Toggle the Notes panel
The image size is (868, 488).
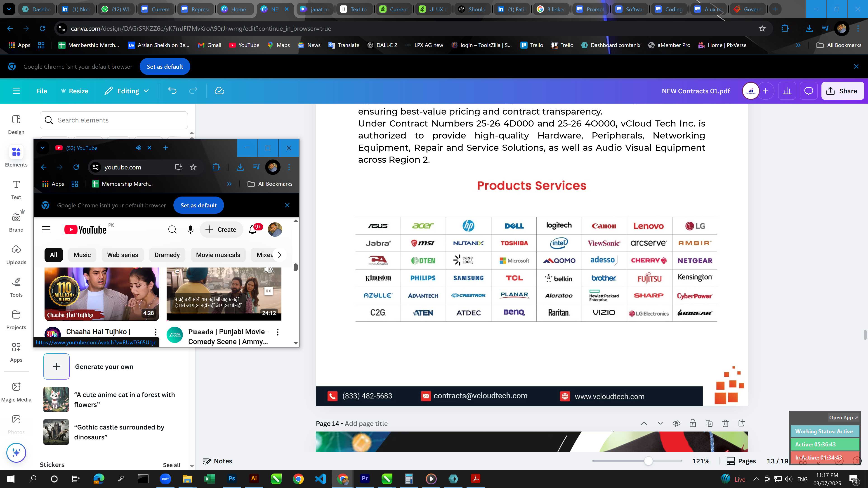click(x=217, y=461)
